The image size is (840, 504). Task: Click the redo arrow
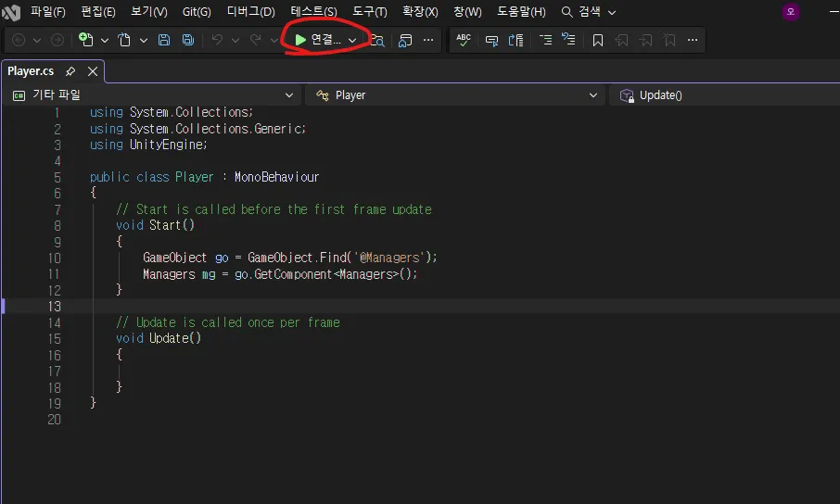pyautogui.click(x=256, y=40)
